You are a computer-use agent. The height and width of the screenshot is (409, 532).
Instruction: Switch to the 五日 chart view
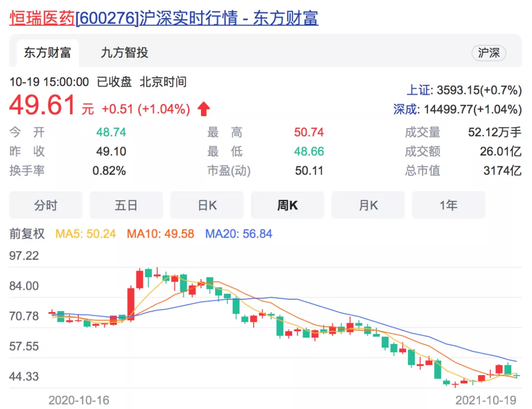pyautogui.click(x=126, y=205)
